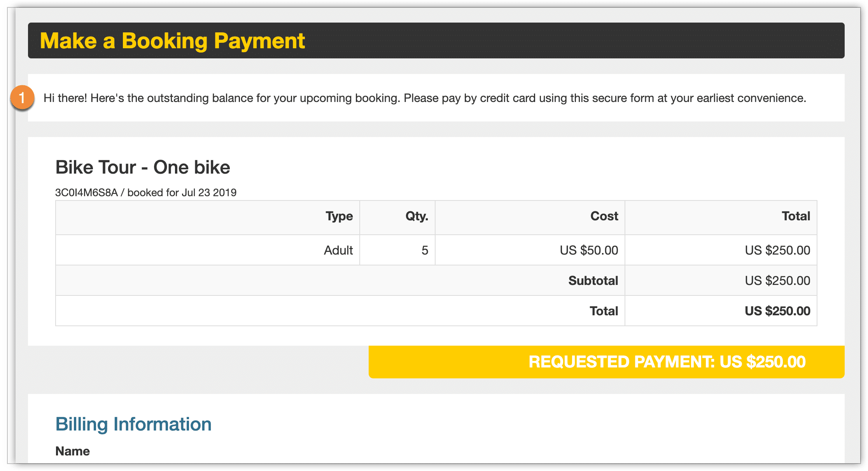
Task: Click the Billing Information heading
Action: point(133,424)
